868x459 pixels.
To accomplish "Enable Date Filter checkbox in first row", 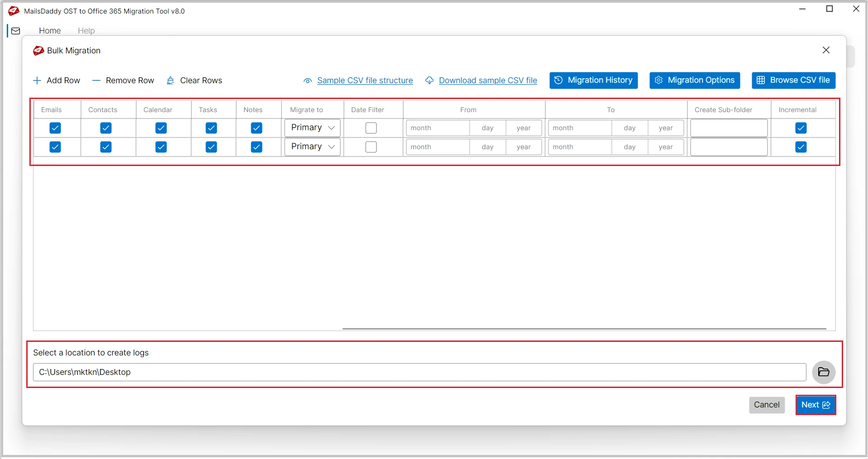I will pos(371,128).
